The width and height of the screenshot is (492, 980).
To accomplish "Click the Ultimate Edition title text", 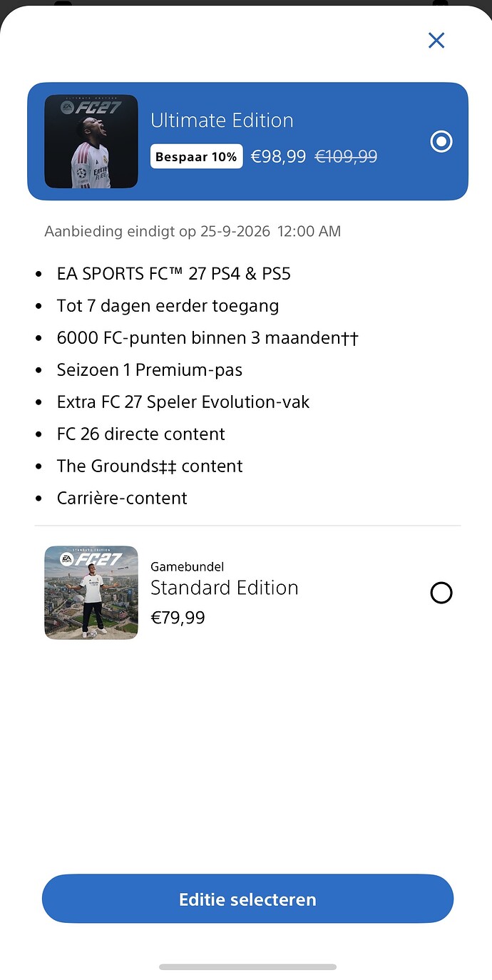I will coord(222,120).
